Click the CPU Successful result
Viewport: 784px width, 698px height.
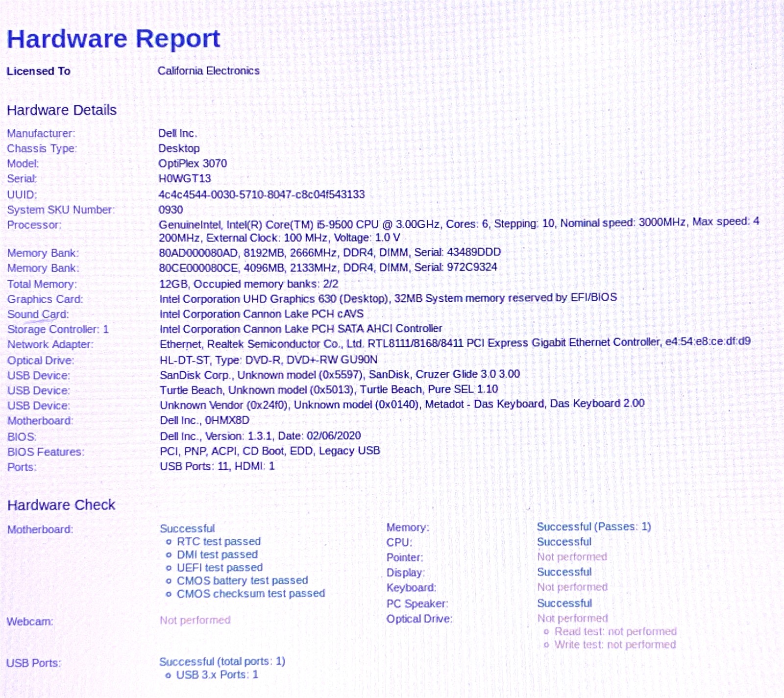tap(564, 542)
